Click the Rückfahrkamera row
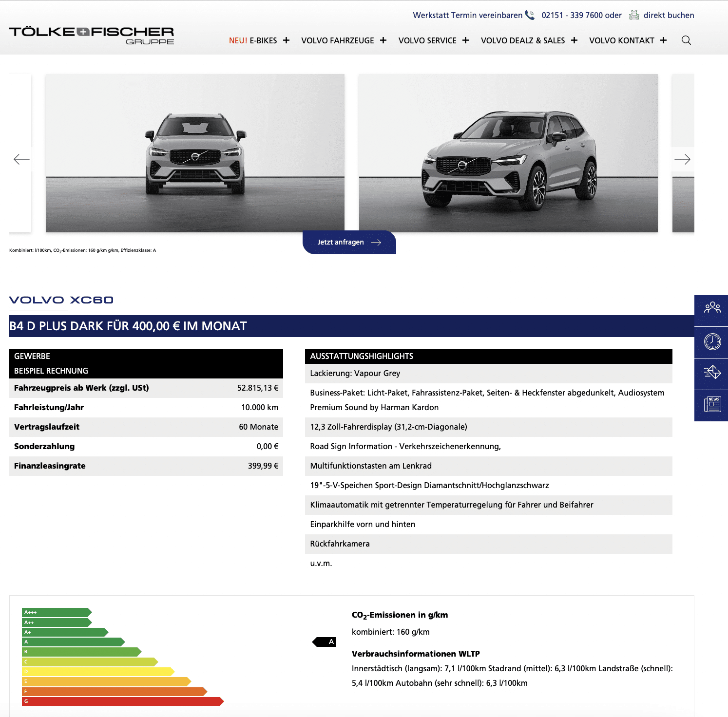This screenshot has height=717, width=728. (x=489, y=544)
